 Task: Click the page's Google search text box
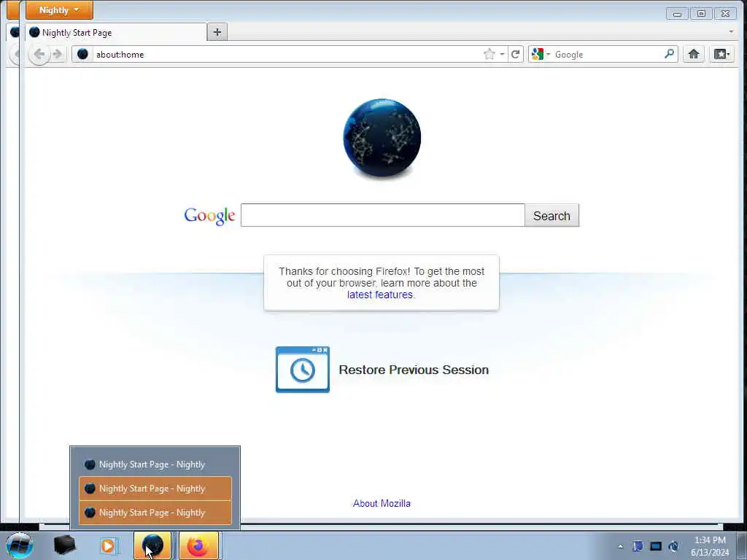382,215
